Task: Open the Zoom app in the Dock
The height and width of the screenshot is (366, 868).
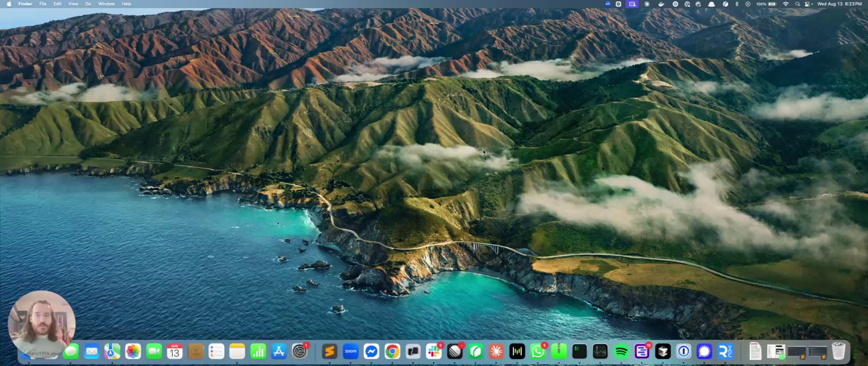Action: point(351,351)
